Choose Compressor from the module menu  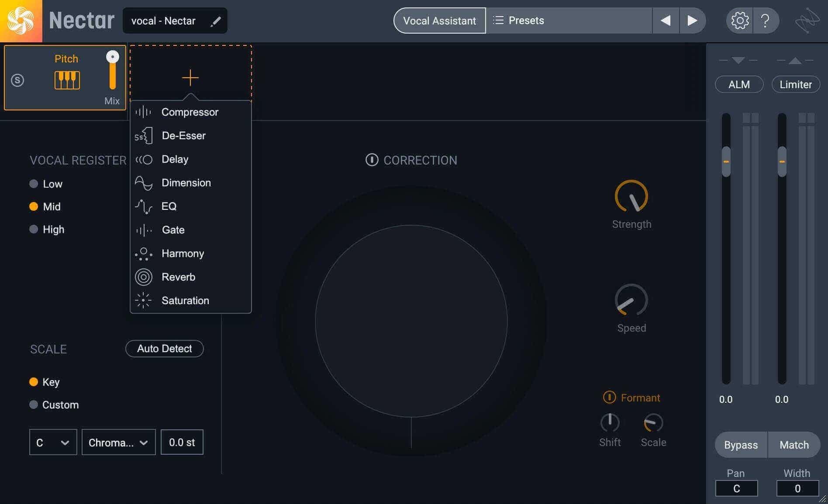tap(190, 112)
